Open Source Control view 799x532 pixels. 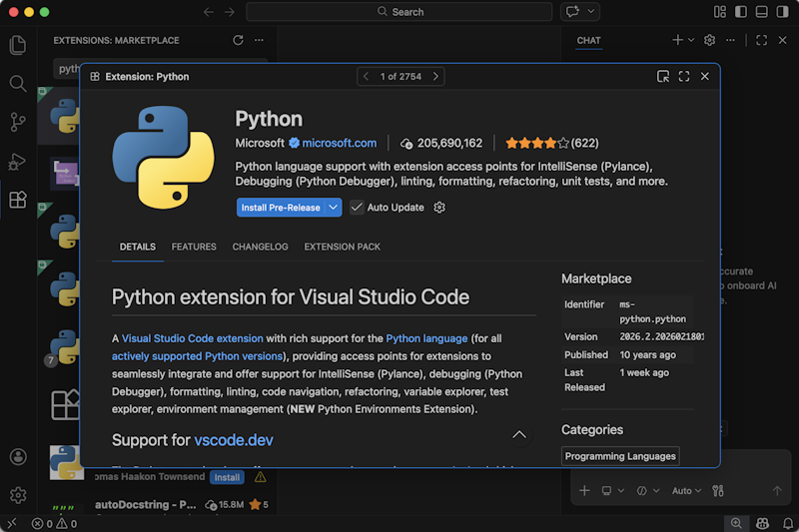click(x=18, y=122)
